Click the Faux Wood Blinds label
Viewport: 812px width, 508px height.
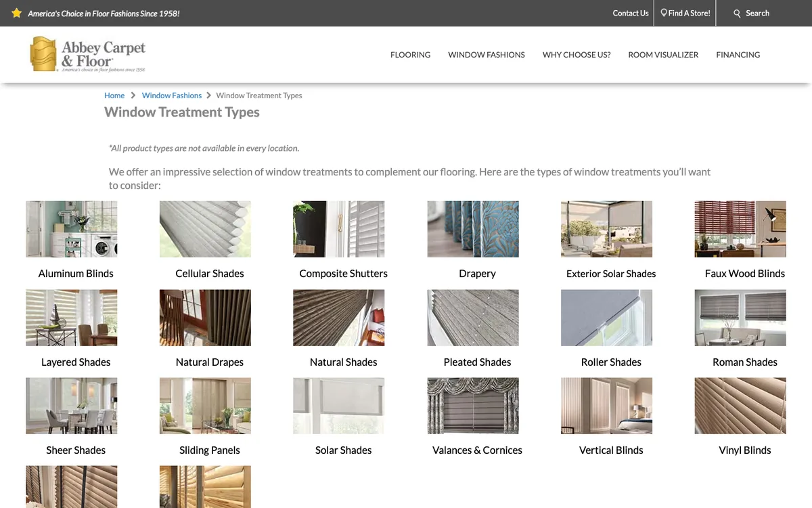tap(745, 274)
